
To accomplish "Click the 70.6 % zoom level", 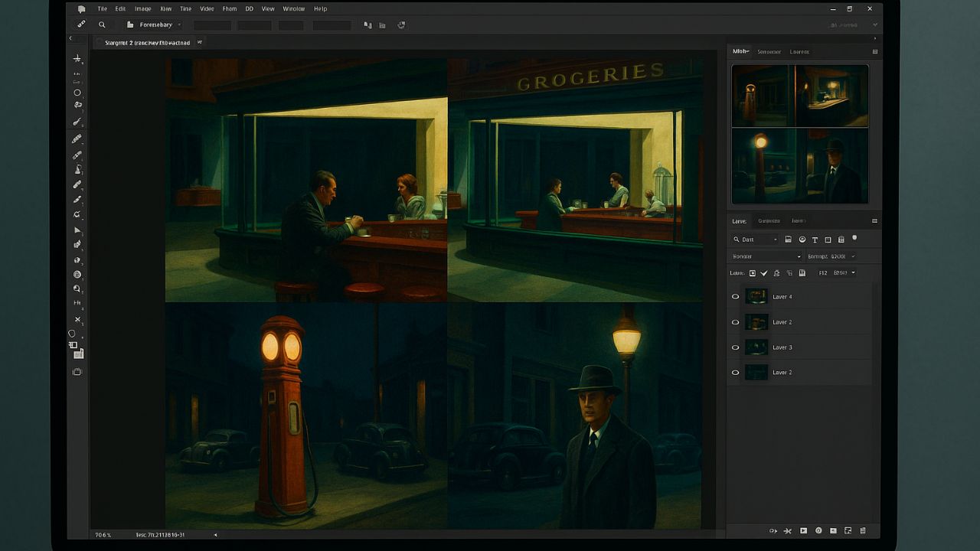I will (x=103, y=535).
